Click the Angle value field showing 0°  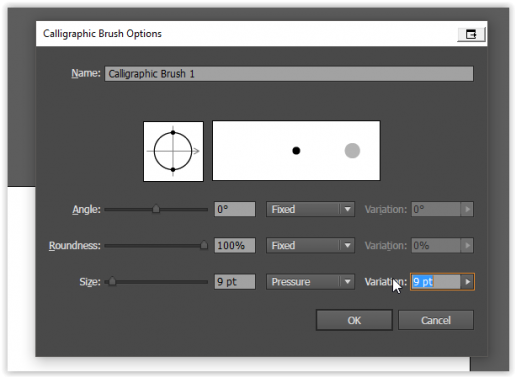click(x=235, y=209)
